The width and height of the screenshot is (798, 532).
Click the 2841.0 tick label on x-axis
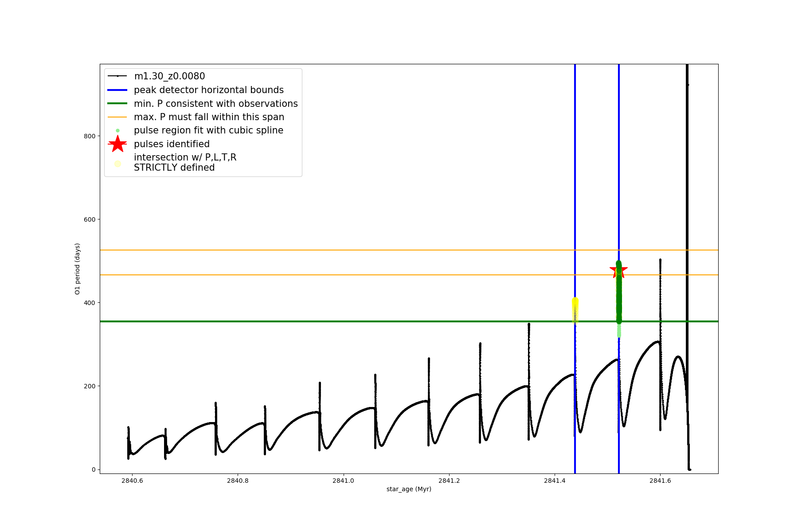343,481
